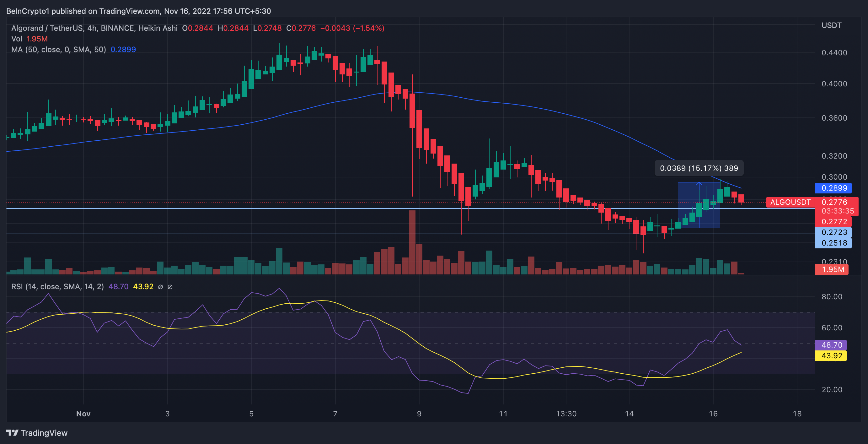
Task: Select the RSI (14, close, SMA, 14, 2) legend
Action: (x=57, y=287)
